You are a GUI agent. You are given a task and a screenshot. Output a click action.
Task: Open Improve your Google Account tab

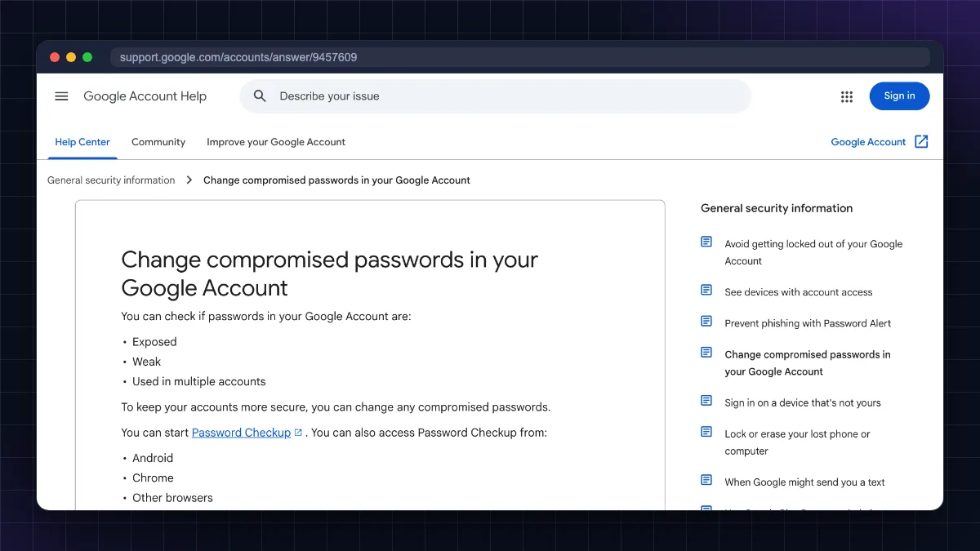(x=276, y=142)
